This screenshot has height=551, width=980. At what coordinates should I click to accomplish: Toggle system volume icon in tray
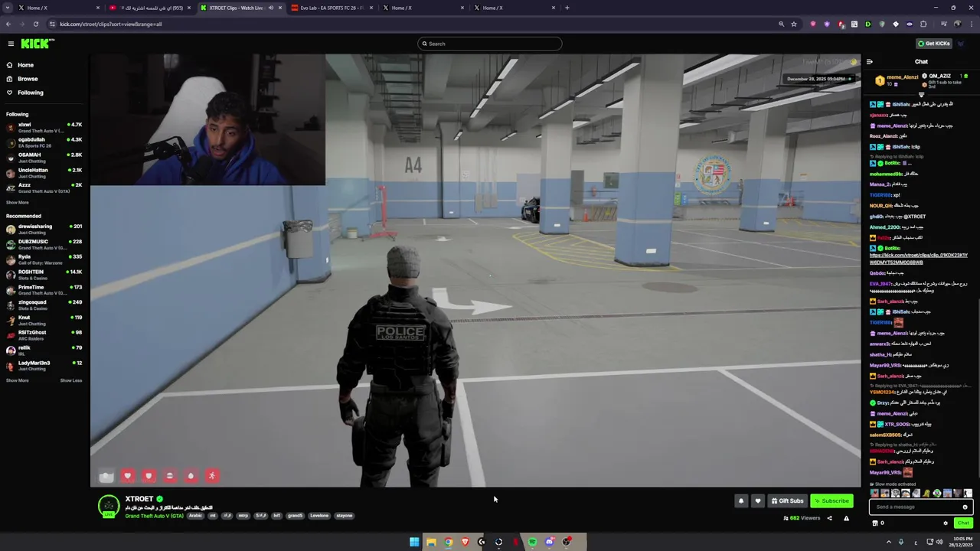click(x=939, y=542)
